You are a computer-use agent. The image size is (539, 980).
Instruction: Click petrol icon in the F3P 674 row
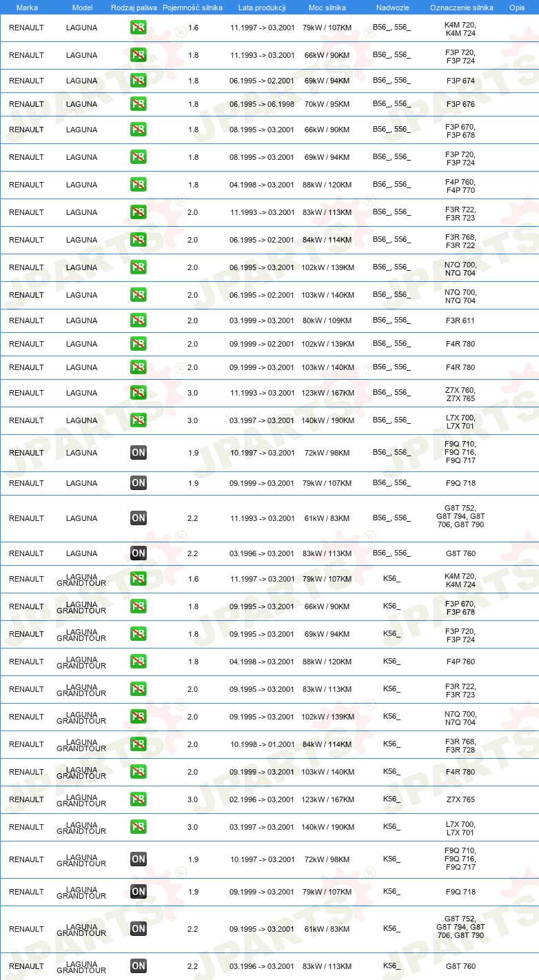click(x=139, y=81)
